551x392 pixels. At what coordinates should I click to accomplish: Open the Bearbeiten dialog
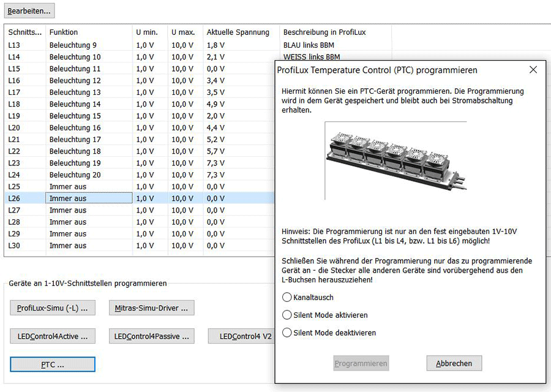coord(29,10)
